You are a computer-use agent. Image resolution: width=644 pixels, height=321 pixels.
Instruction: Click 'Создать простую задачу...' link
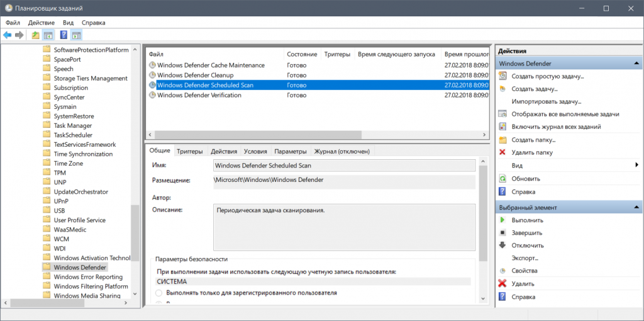547,76
